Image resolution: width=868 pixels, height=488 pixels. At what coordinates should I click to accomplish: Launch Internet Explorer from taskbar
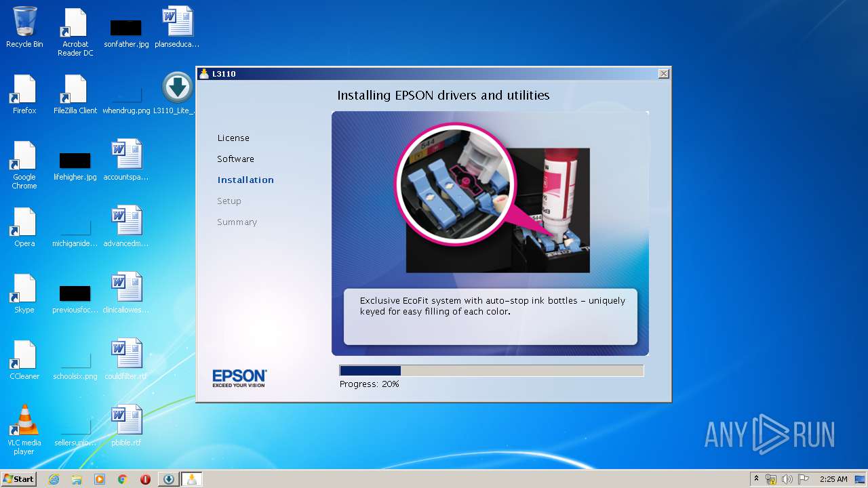[54, 479]
